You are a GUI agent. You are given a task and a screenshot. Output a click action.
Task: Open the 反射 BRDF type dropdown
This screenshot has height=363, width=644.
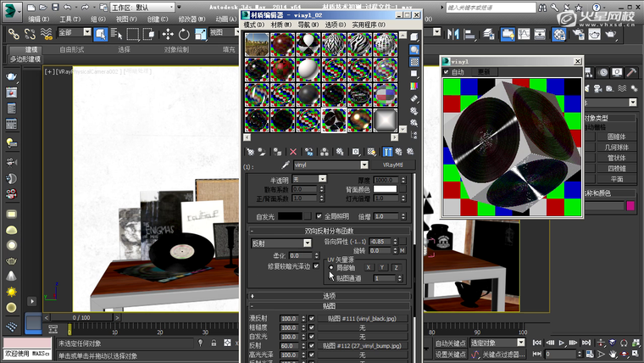tap(307, 243)
